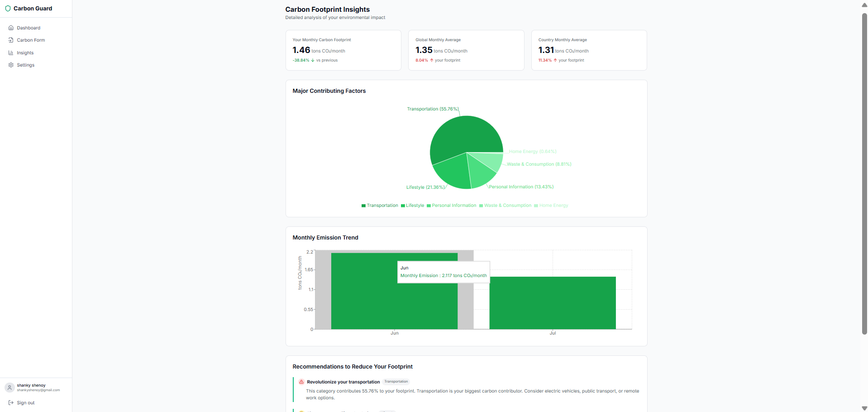Click the "0.55" y-axis tick label
868x412 pixels.
[308, 310]
